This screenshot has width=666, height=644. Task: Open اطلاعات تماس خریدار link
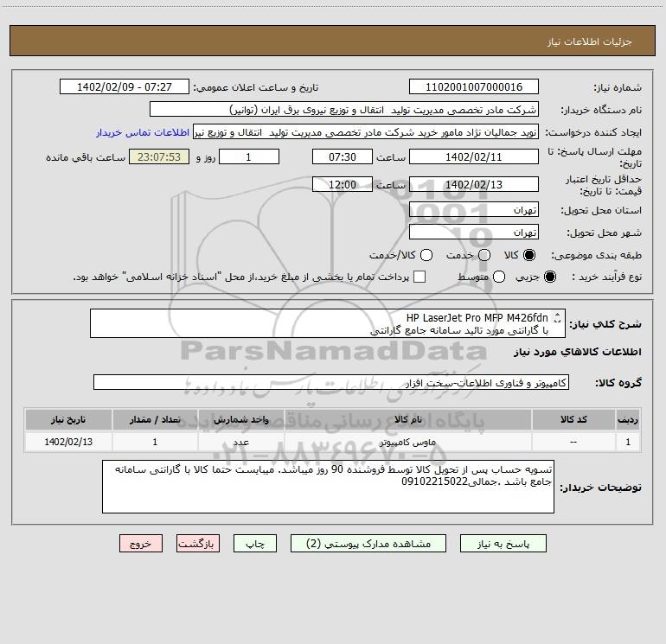(143, 132)
